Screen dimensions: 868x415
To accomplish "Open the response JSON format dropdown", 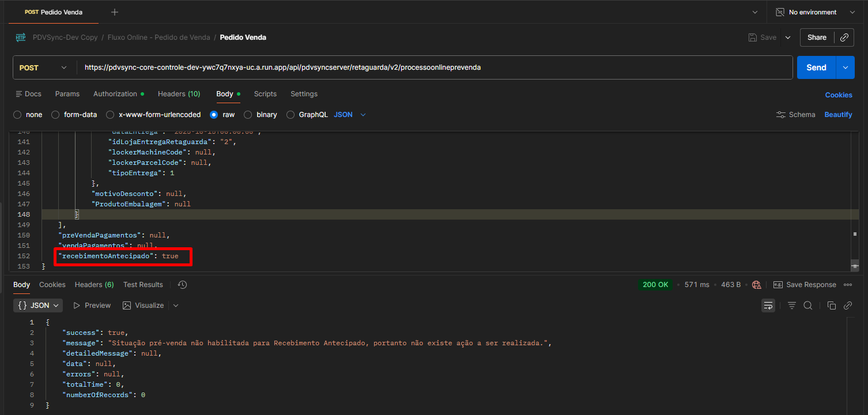I will [39, 305].
